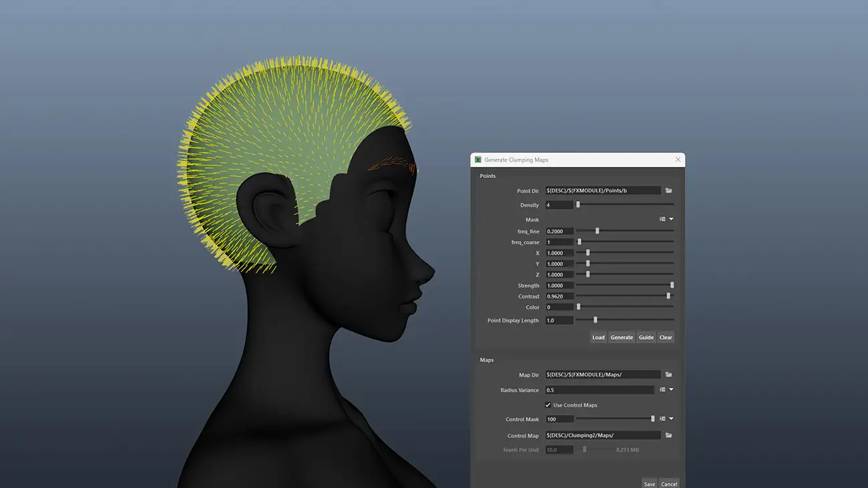Click the Generate Clumping Maps title bar icon
This screenshot has height=488, width=868.
[x=477, y=160]
